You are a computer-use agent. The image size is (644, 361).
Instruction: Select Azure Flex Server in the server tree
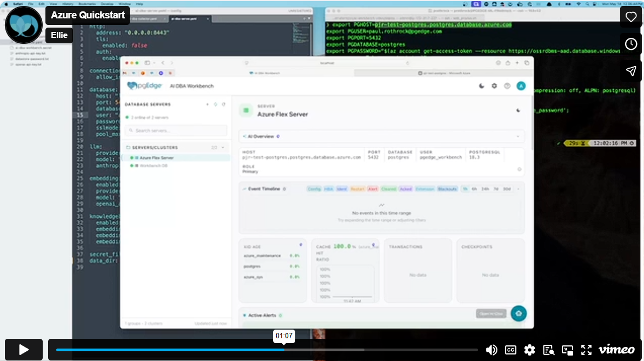[x=156, y=158]
